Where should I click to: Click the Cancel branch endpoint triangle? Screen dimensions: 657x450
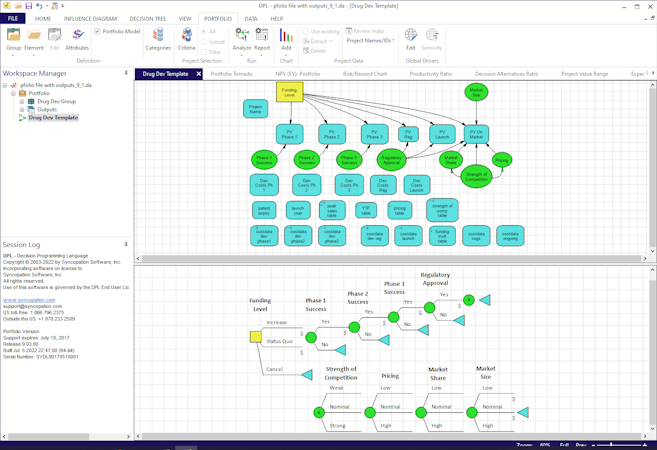(x=307, y=375)
